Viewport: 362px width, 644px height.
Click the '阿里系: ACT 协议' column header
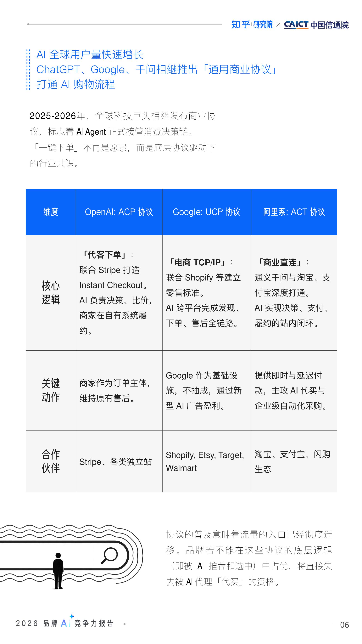click(294, 212)
